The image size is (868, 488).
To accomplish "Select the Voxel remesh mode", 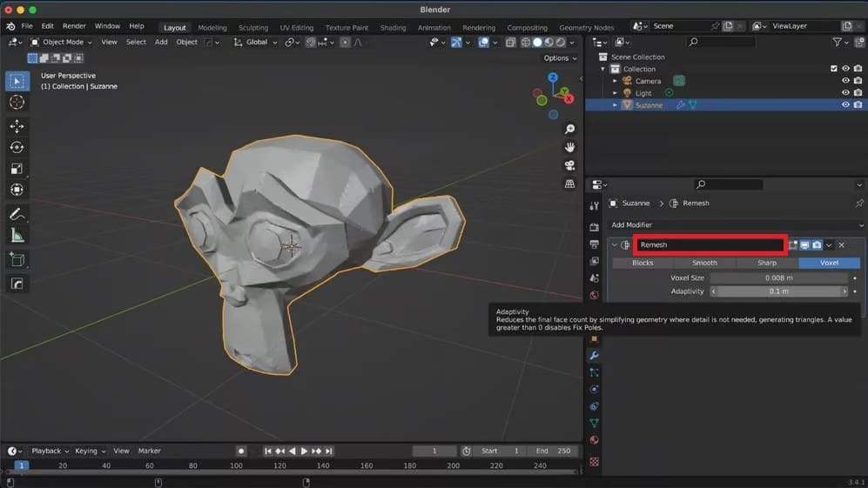I will [829, 263].
